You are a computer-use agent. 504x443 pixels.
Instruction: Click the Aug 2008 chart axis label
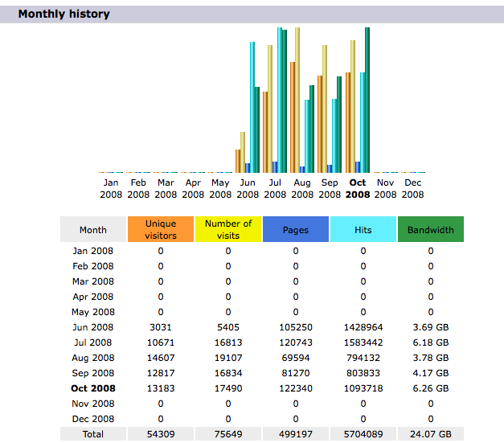[x=302, y=188]
